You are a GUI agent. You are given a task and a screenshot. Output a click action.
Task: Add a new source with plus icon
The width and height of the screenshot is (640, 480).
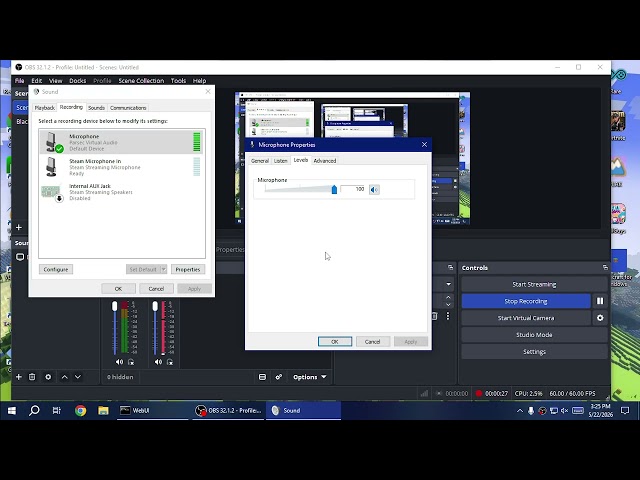click(19, 377)
